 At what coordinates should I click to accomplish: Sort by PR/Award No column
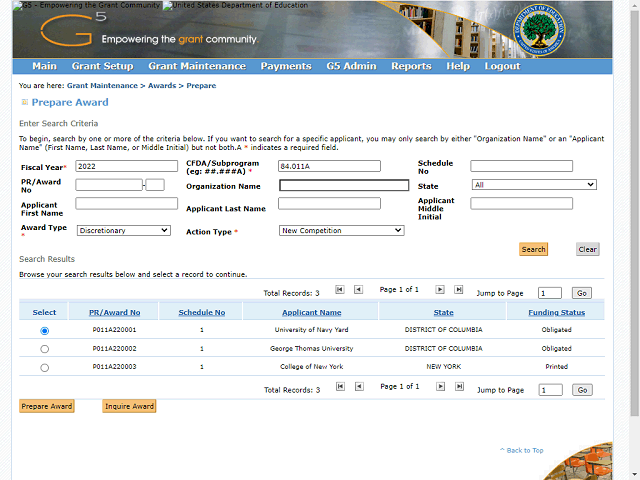click(115, 313)
